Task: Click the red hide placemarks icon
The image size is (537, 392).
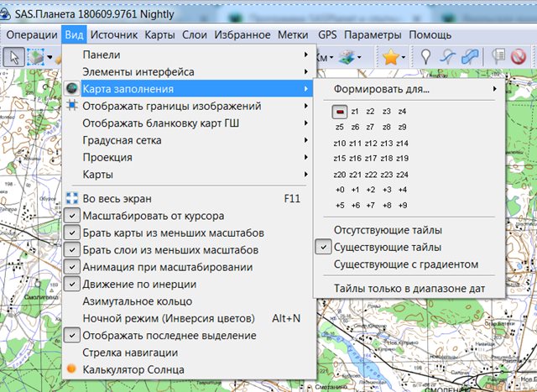Action: click(x=519, y=57)
